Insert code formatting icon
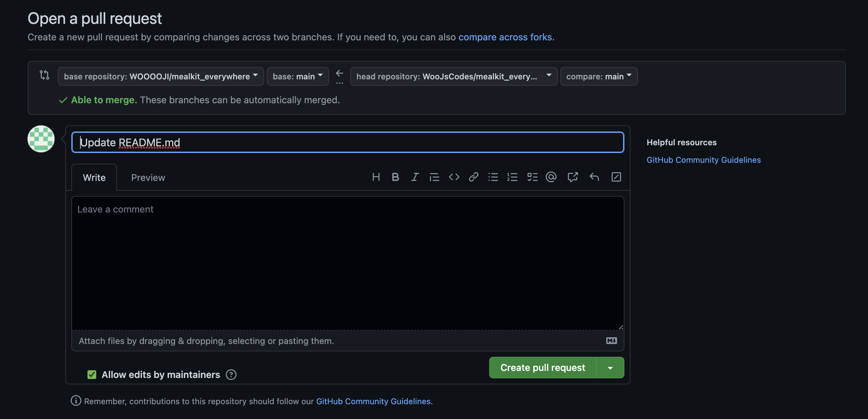The width and height of the screenshot is (868, 419). (x=454, y=177)
